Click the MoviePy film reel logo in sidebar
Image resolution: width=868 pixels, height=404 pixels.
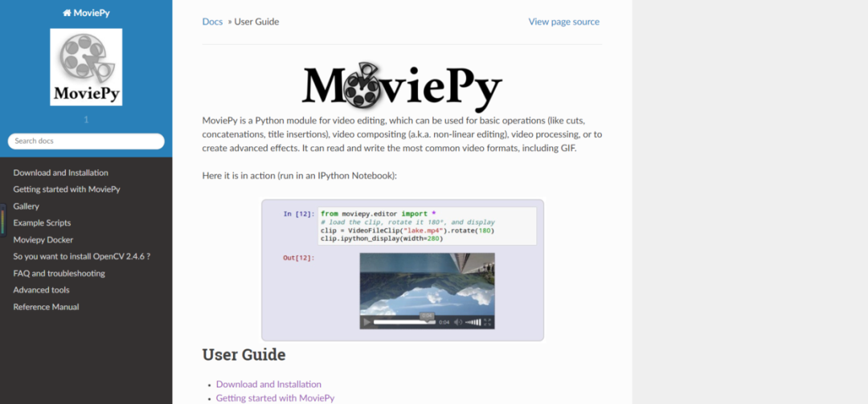[x=86, y=67]
